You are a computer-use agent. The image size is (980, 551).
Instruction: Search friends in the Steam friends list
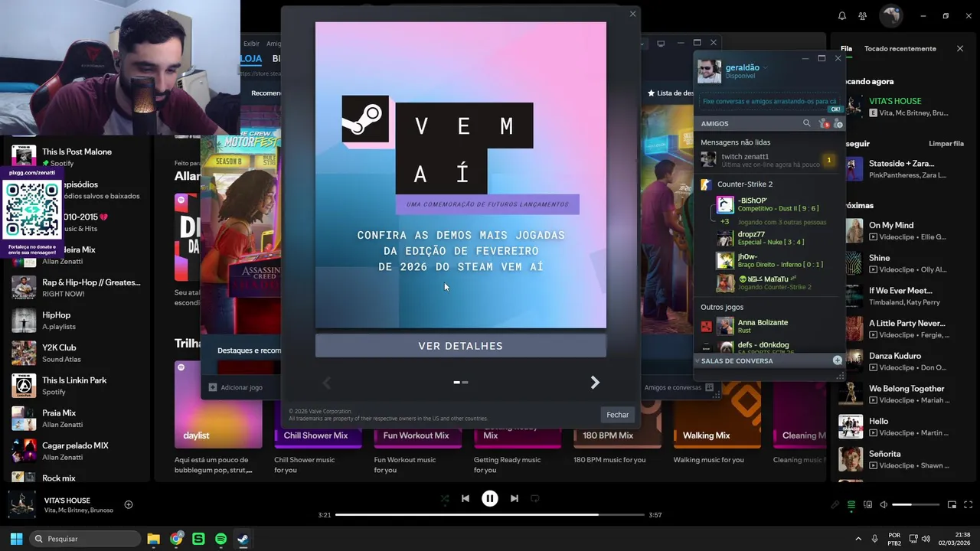point(806,123)
